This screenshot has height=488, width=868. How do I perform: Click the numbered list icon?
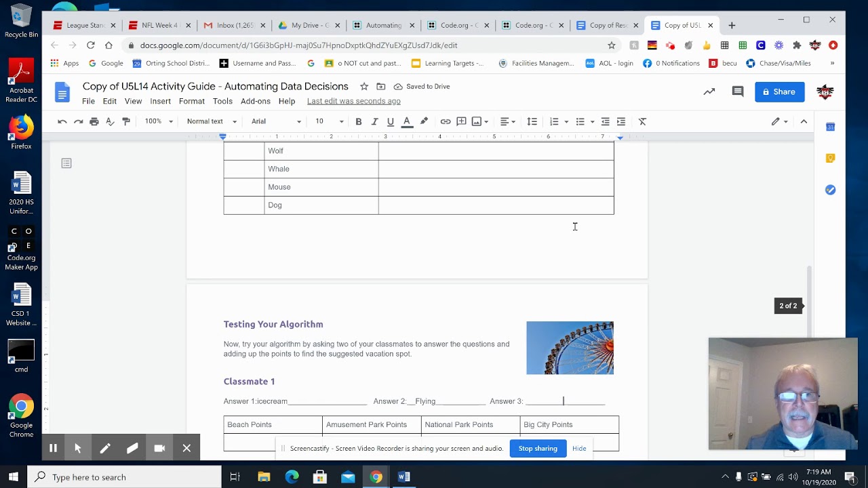pos(554,121)
